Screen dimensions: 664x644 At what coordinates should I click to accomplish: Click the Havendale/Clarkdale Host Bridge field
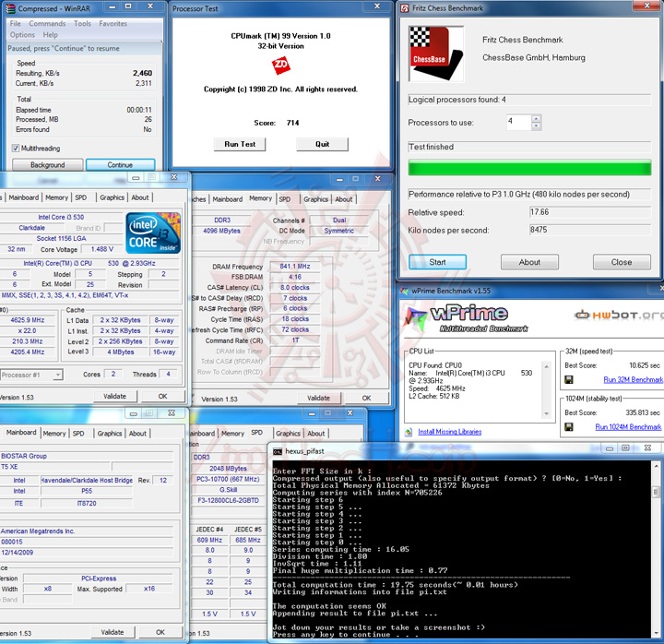point(87,480)
